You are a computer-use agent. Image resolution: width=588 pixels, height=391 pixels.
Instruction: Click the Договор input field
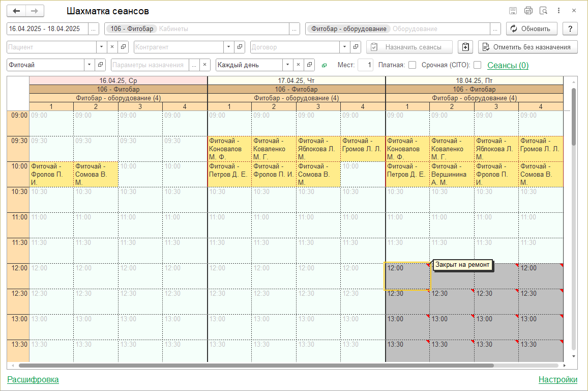pos(295,47)
